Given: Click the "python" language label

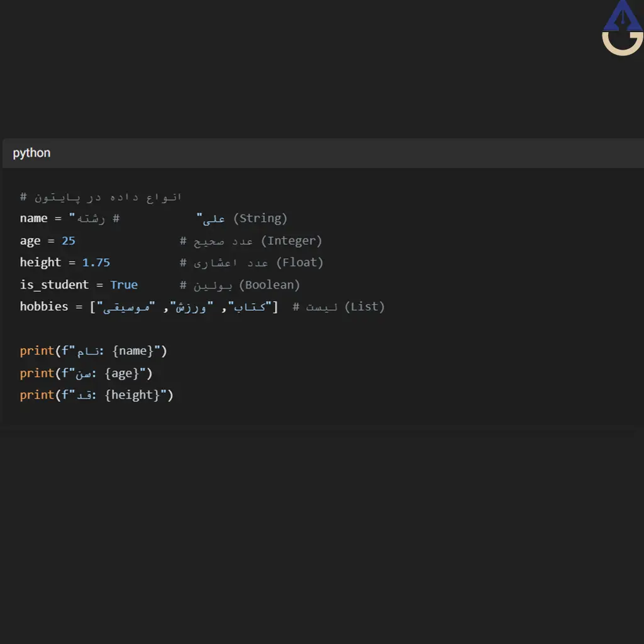Looking at the screenshot, I should coord(31,153).
